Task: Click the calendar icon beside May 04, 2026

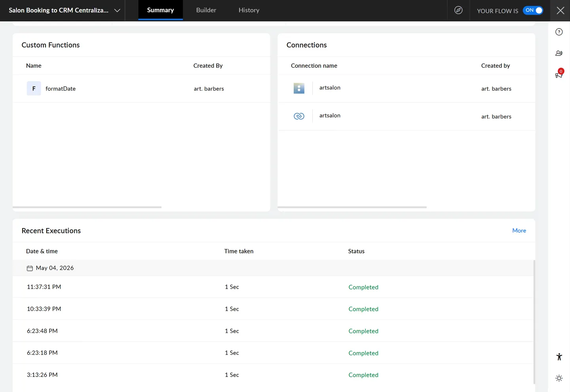Action: tap(30, 268)
